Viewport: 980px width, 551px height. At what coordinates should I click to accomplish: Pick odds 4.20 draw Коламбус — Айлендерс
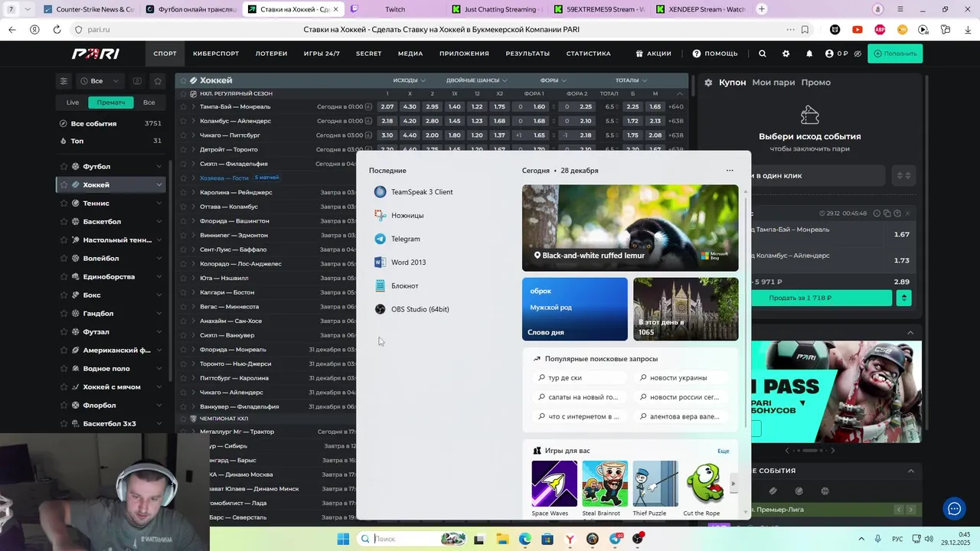click(410, 121)
